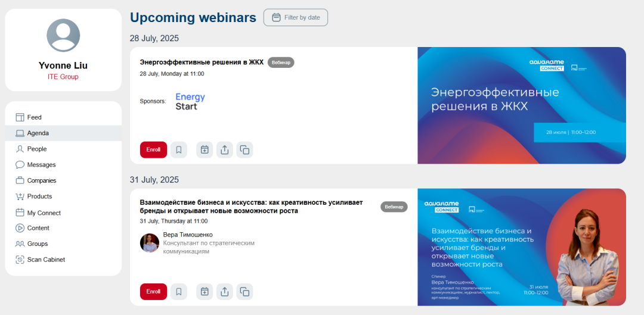Open the Products menu item
This screenshot has width=644, height=315.
[39, 197]
